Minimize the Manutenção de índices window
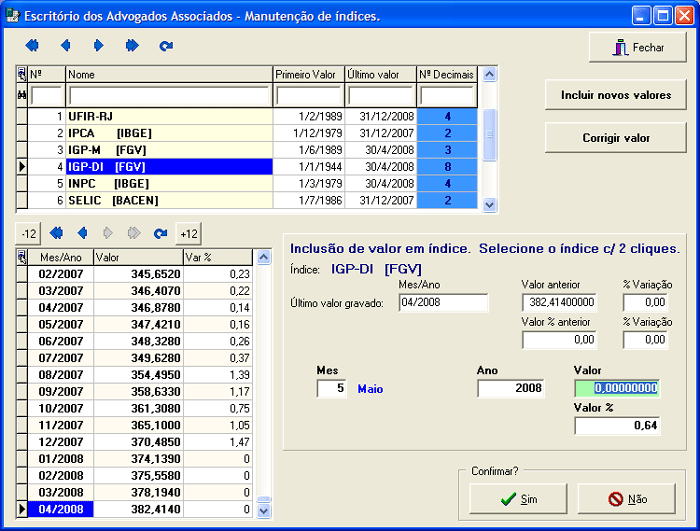The height and width of the screenshot is (531, 700). (x=641, y=16)
